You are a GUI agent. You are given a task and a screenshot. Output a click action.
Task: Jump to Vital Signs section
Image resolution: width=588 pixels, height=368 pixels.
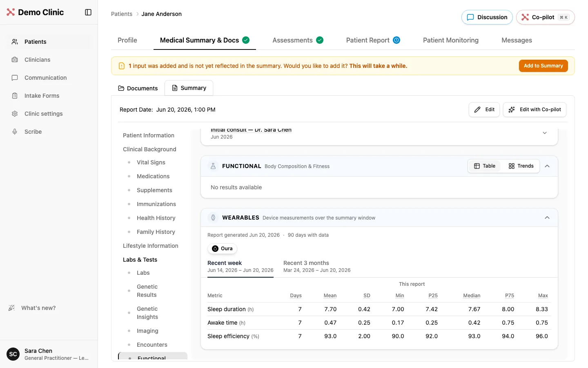click(x=151, y=162)
